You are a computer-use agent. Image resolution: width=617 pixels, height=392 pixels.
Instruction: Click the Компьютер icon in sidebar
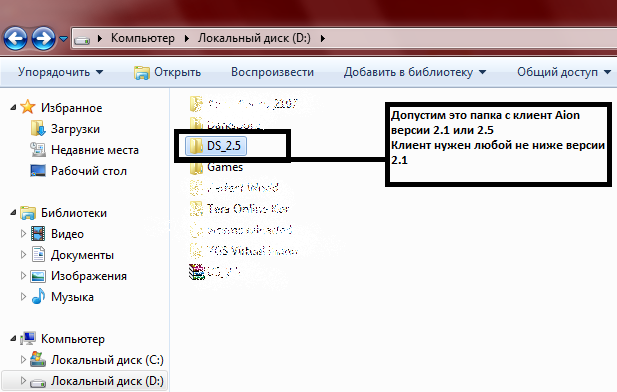[28, 338]
